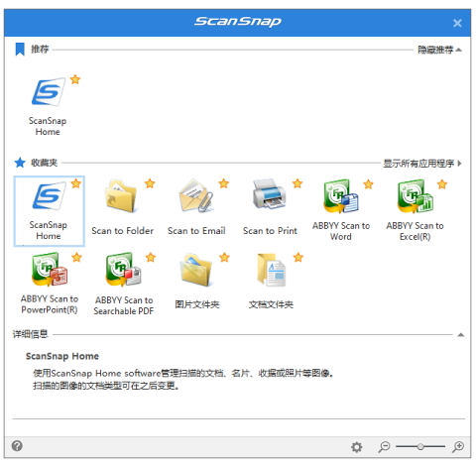Toggle favorite star on Scan to Email
Screen dimensions: 476x466
pos(224,183)
